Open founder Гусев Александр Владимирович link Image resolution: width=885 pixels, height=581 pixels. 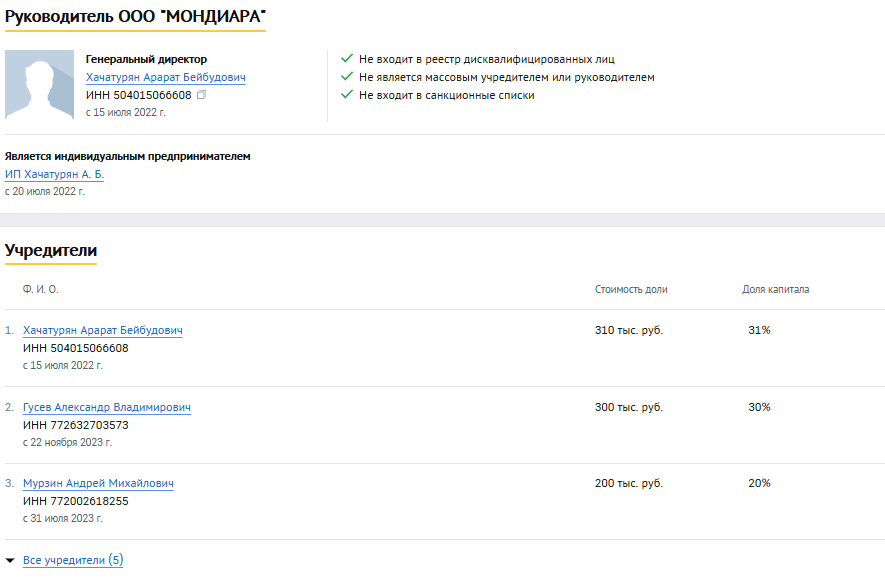point(107,407)
